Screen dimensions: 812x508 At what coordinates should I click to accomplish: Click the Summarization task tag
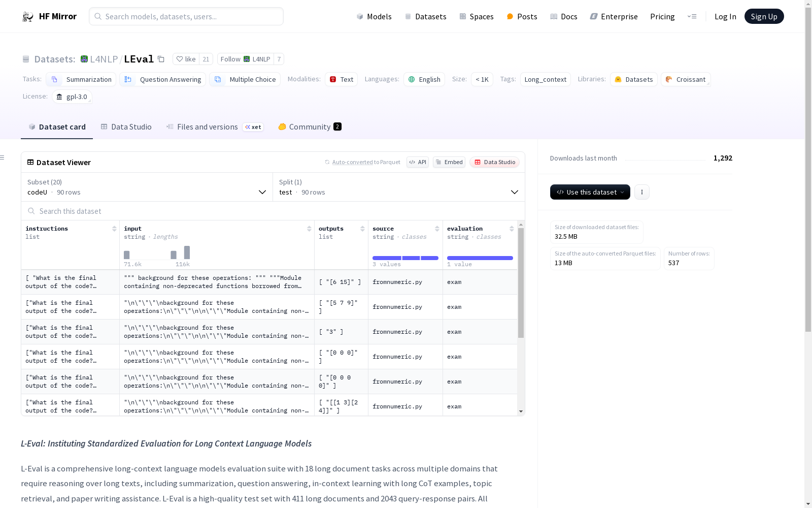click(x=81, y=79)
